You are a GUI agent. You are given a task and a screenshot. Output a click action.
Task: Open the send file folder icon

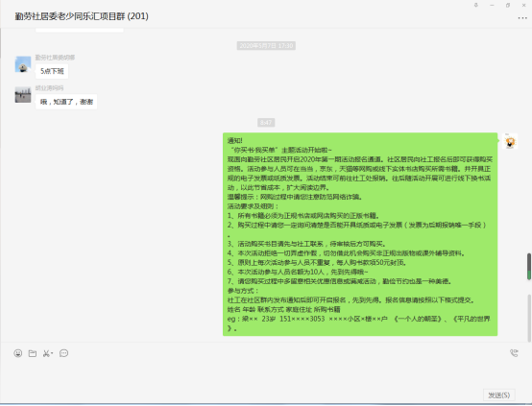tap(33, 353)
